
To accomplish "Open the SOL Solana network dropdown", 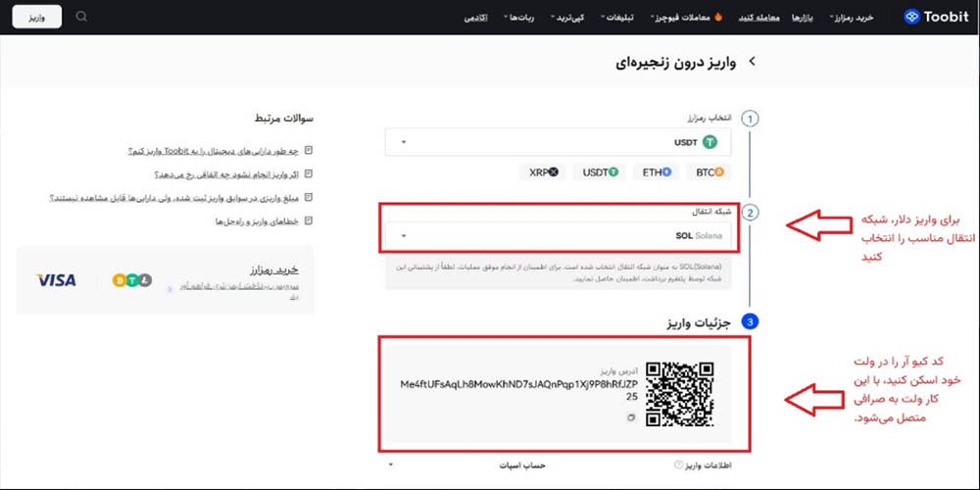I will click(x=559, y=236).
